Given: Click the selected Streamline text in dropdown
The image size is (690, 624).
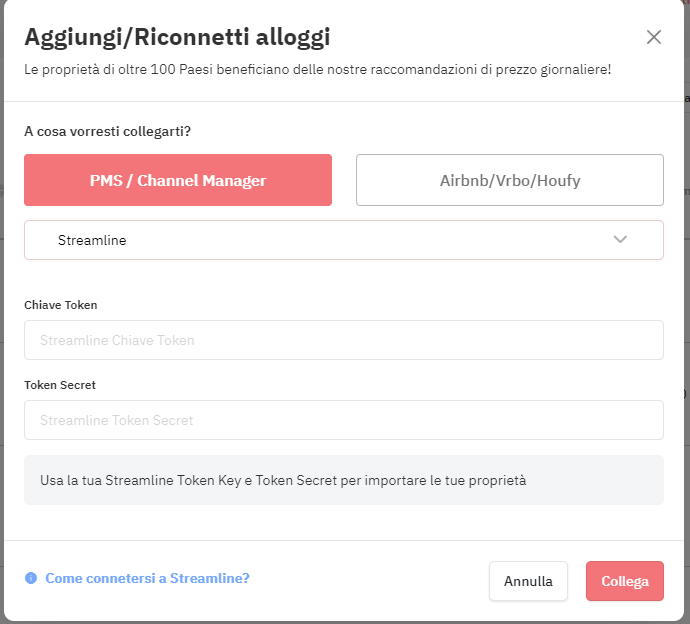Looking at the screenshot, I should point(92,240).
